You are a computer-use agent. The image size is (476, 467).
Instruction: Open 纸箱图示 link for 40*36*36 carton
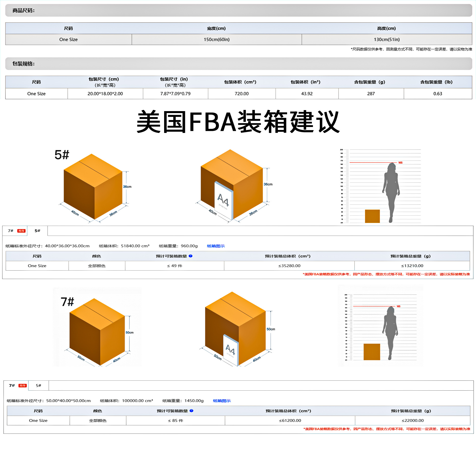216,246
